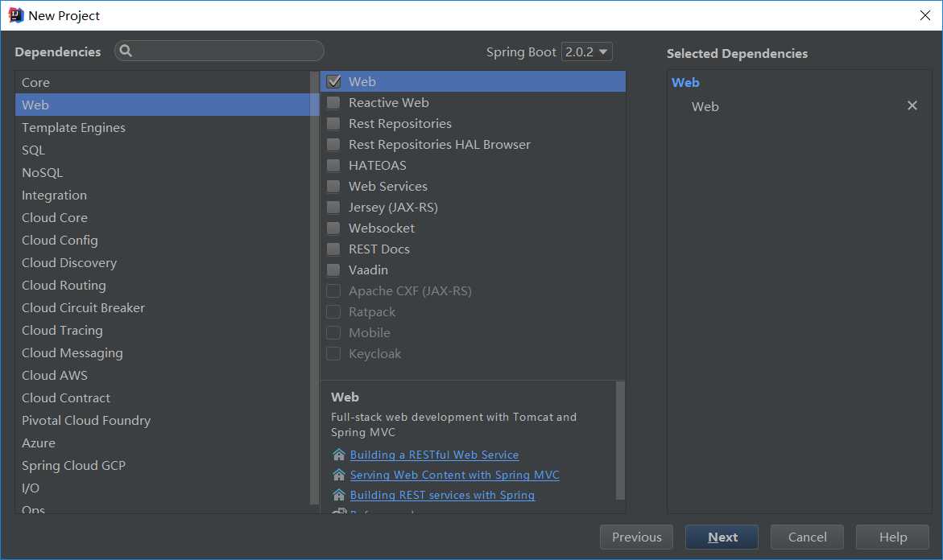The height and width of the screenshot is (560, 943).
Task: Choose the SQL category
Action: [163, 150]
